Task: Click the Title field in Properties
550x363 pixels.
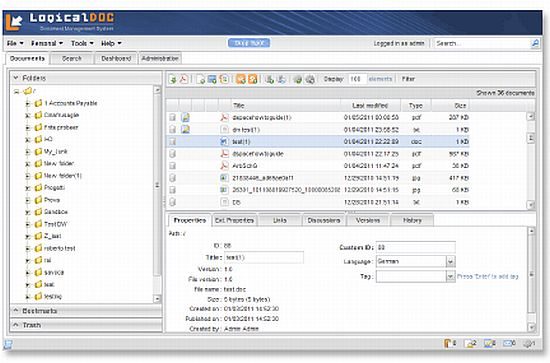Action: point(264,257)
